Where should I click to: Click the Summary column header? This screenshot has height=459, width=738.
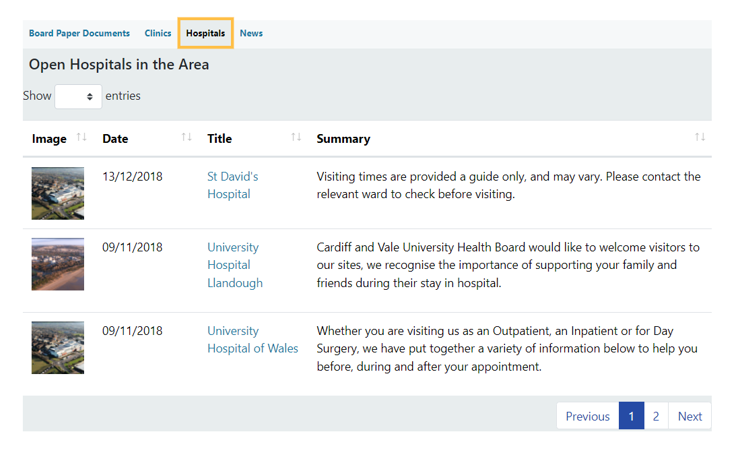[344, 139]
